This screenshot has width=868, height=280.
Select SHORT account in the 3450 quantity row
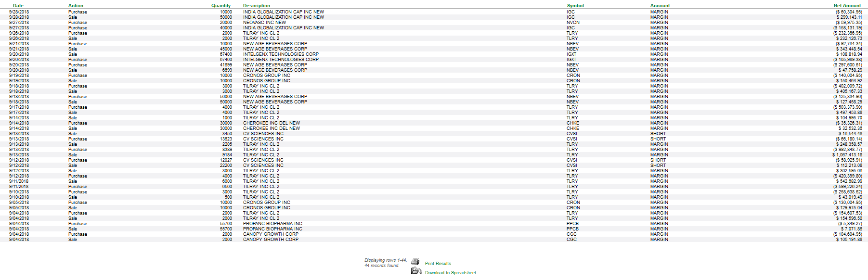pyautogui.click(x=658, y=134)
